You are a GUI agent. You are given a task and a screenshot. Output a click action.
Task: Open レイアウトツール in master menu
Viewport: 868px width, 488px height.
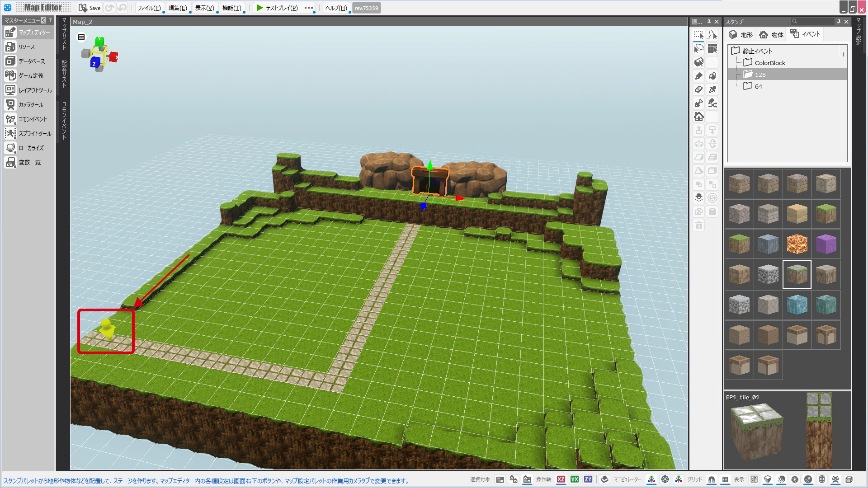(x=28, y=90)
